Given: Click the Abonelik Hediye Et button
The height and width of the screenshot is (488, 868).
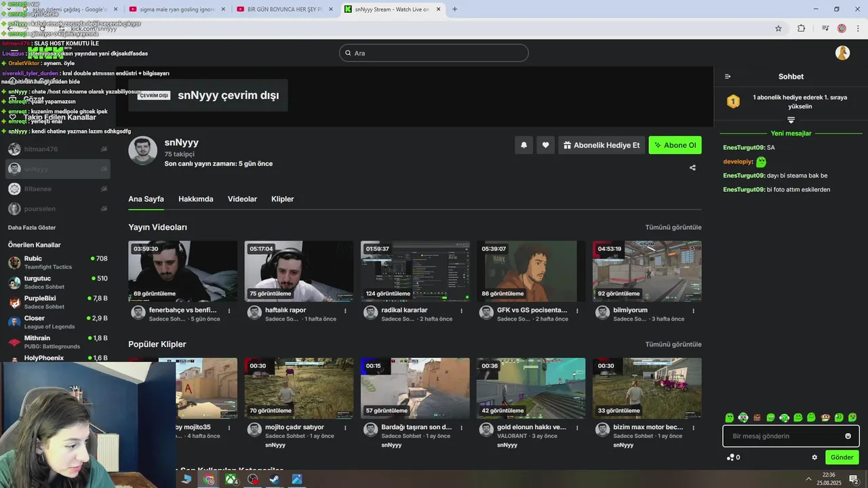Looking at the screenshot, I should pos(601,145).
